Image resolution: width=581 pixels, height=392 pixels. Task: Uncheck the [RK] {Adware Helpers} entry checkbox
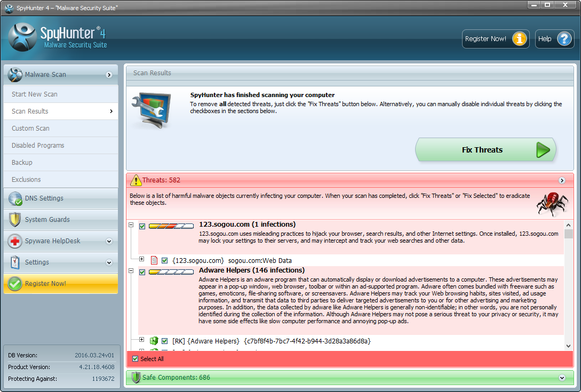tap(164, 341)
